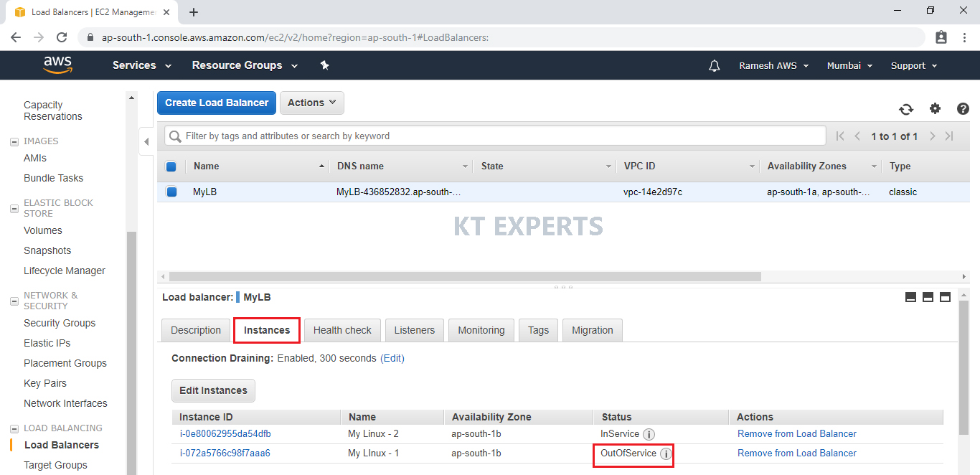Click the site lock security icon
The width and height of the screenshot is (980, 475).
pos(90,37)
